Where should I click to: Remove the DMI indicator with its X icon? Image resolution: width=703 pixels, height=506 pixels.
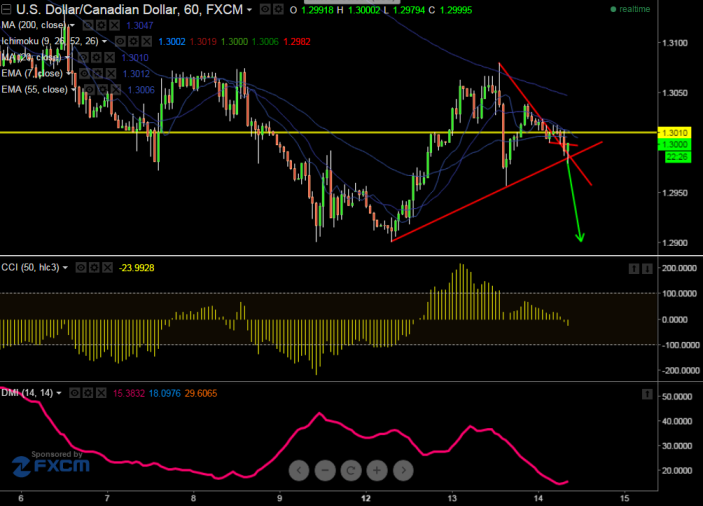point(101,394)
